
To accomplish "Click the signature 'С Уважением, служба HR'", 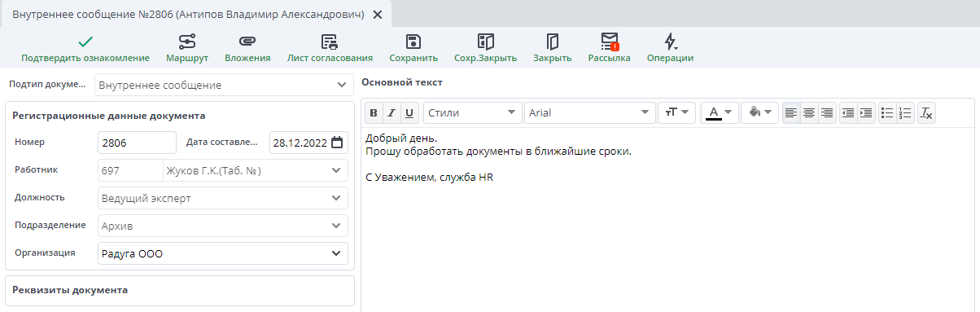I will click(430, 177).
